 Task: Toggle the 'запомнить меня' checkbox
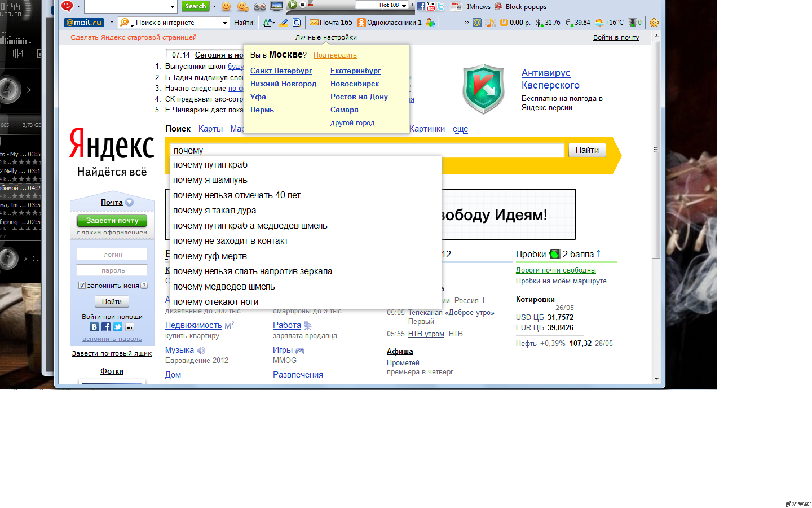pyautogui.click(x=82, y=286)
